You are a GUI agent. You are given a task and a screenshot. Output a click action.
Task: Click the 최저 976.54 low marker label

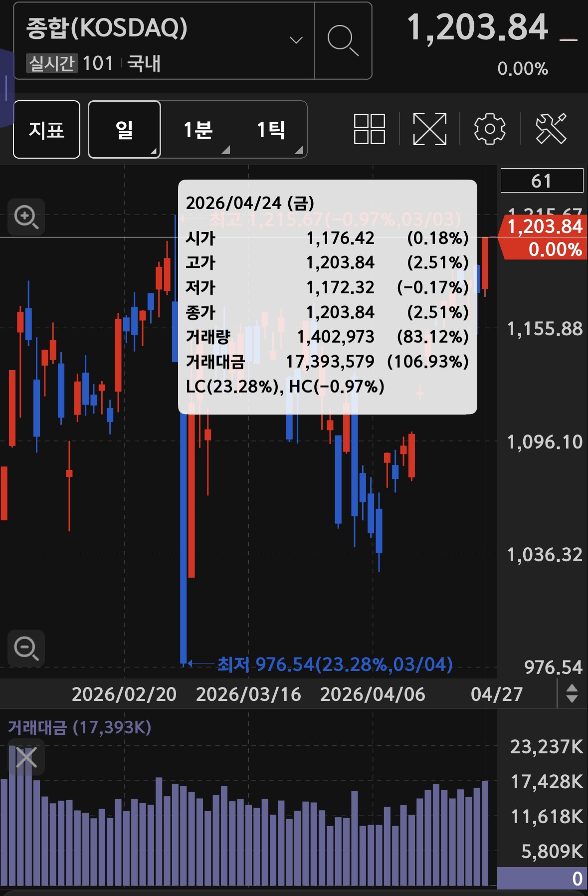tap(335, 665)
